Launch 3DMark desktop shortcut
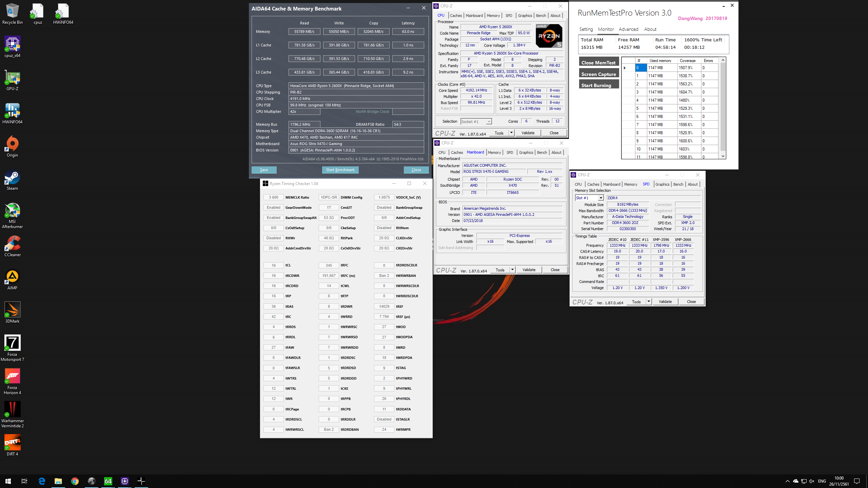The image size is (868, 488). coord(12,312)
